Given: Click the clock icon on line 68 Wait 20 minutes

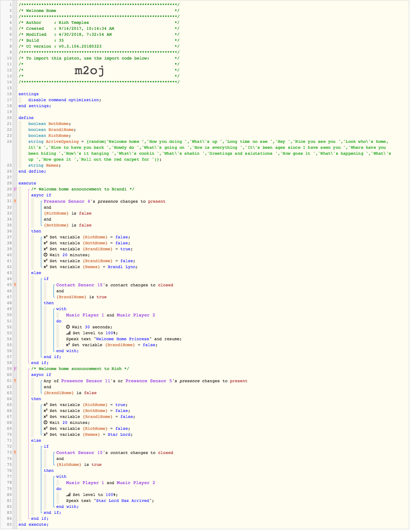Looking at the screenshot, I should click(45, 422).
